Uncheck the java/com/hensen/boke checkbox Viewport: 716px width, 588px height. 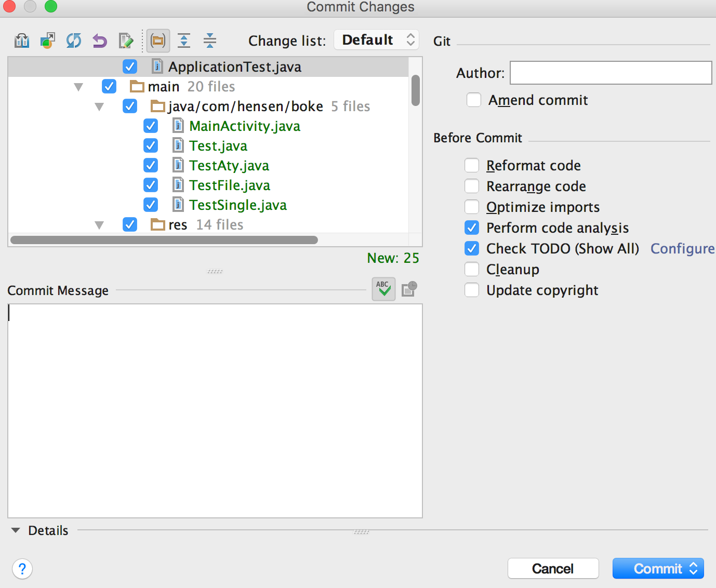pos(130,106)
